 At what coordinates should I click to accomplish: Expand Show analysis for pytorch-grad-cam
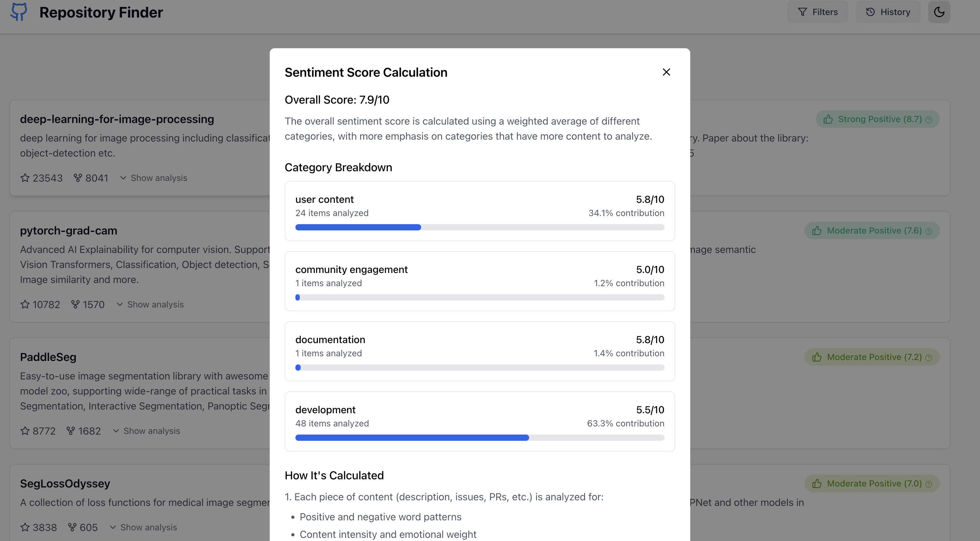pyautogui.click(x=150, y=304)
